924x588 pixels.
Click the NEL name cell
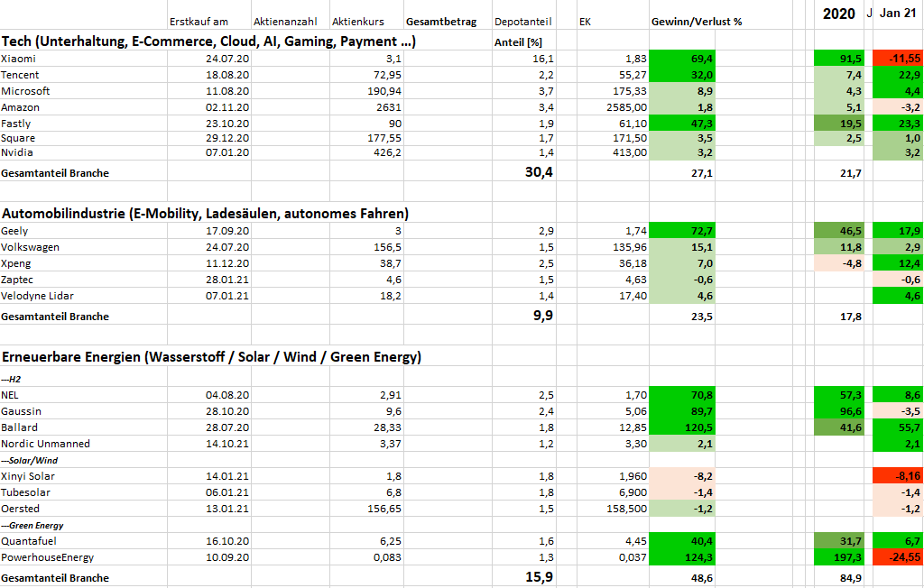84,395
